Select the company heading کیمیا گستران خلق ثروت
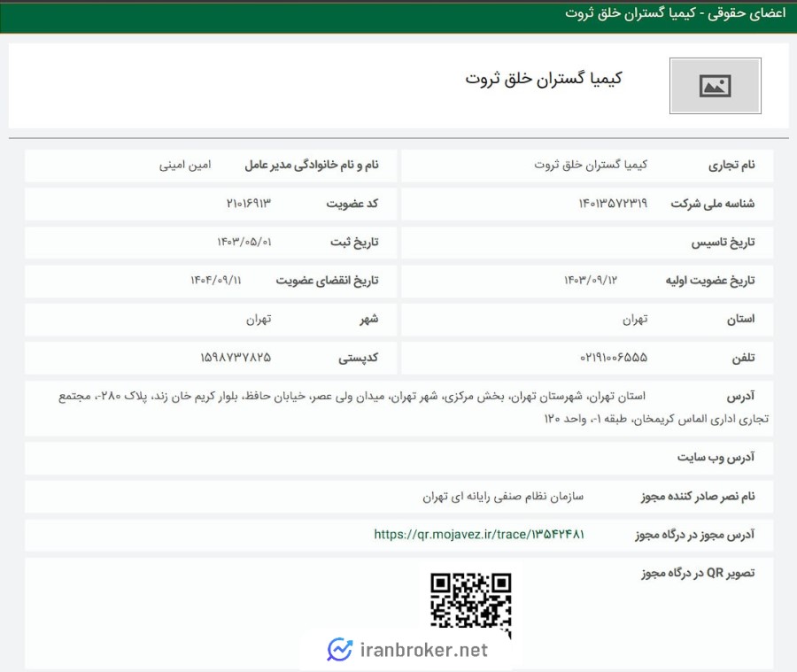The height and width of the screenshot is (672, 797). 544,79
